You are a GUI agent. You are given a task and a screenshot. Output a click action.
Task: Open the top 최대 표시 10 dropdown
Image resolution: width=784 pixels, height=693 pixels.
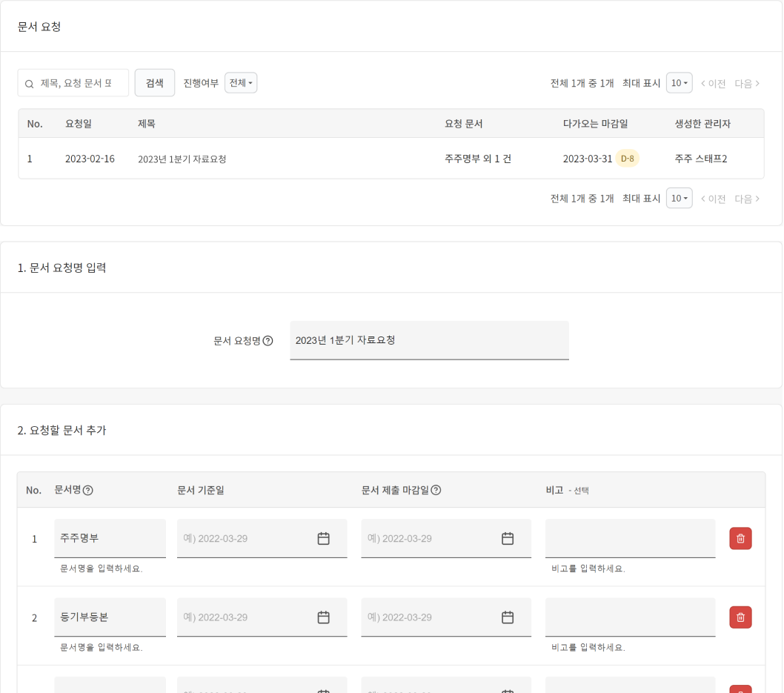point(679,83)
